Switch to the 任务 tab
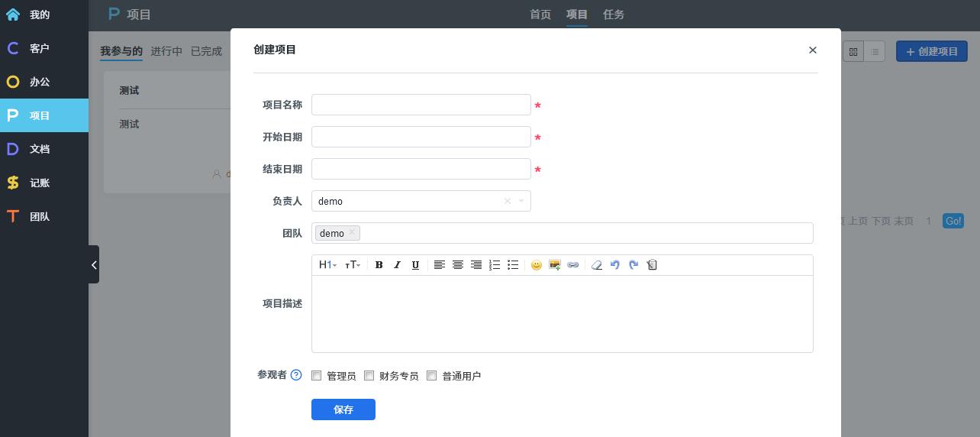Image resolution: width=980 pixels, height=437 pixels. point(614,15)
